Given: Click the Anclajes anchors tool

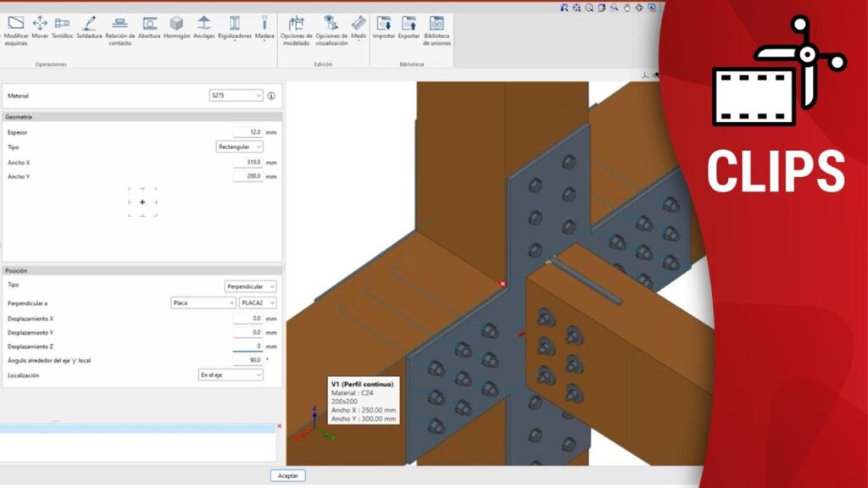Looking at the screenshot, I should (203, 26).
